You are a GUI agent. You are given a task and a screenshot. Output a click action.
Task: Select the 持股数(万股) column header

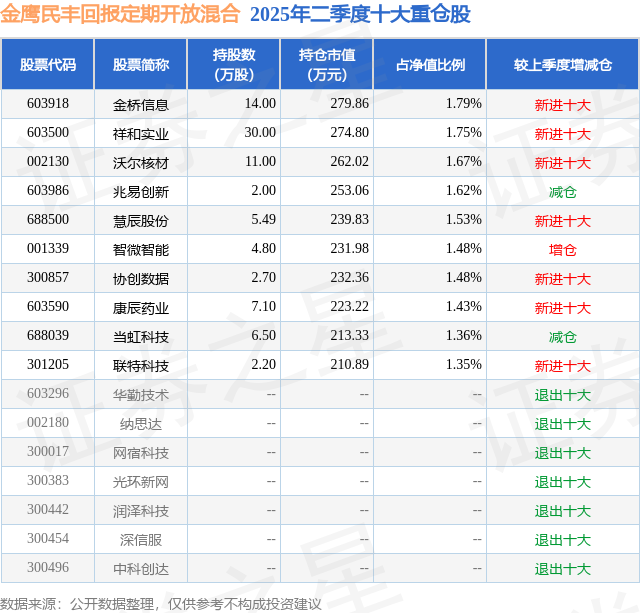tap(234, 64)
